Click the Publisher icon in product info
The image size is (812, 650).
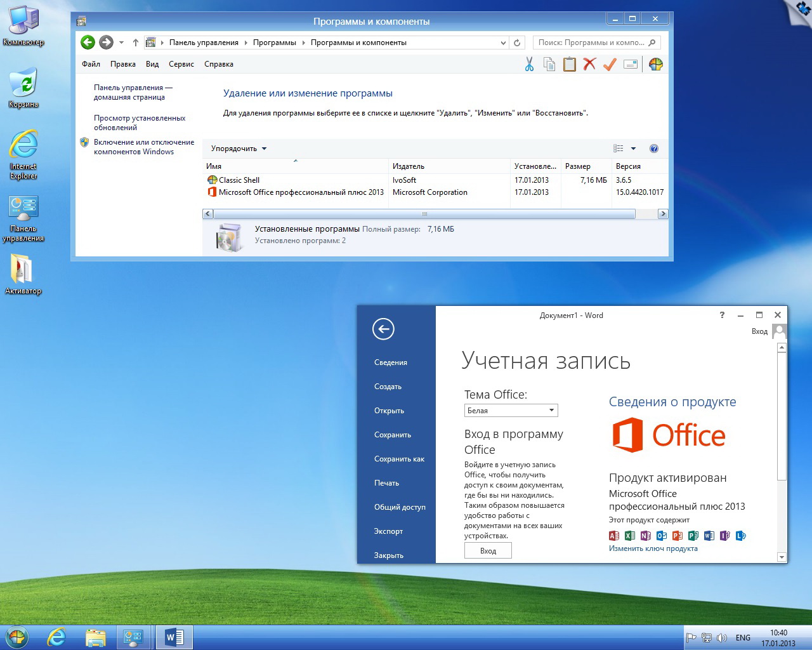[693, 536]
